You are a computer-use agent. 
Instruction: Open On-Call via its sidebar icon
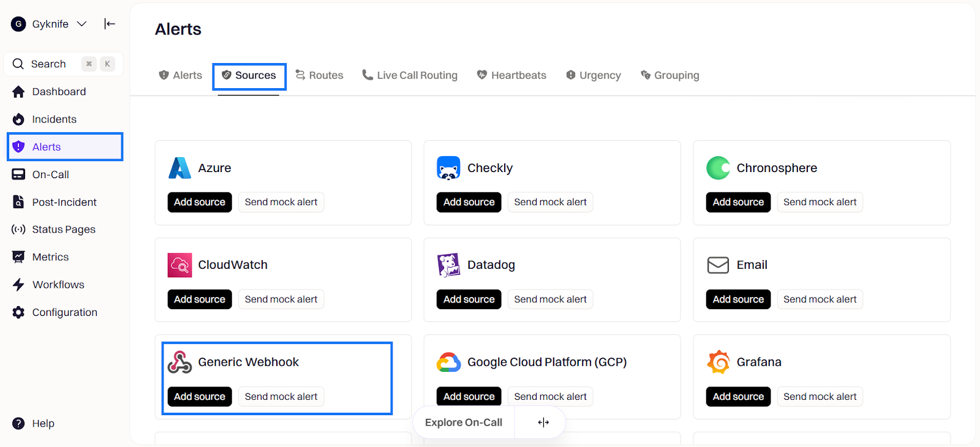coord(18,175)
